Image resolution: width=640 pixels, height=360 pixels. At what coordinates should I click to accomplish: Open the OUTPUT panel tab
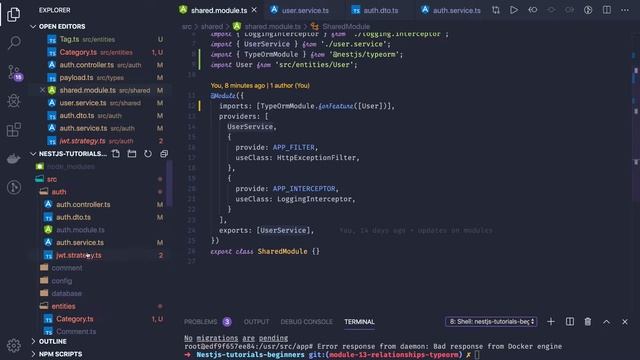pyautogui.click(x=256, y=322)
